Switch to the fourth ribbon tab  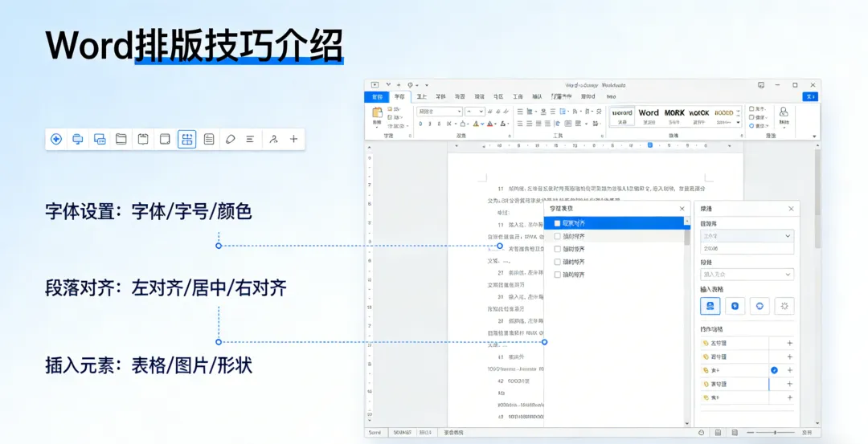(440, 97)
